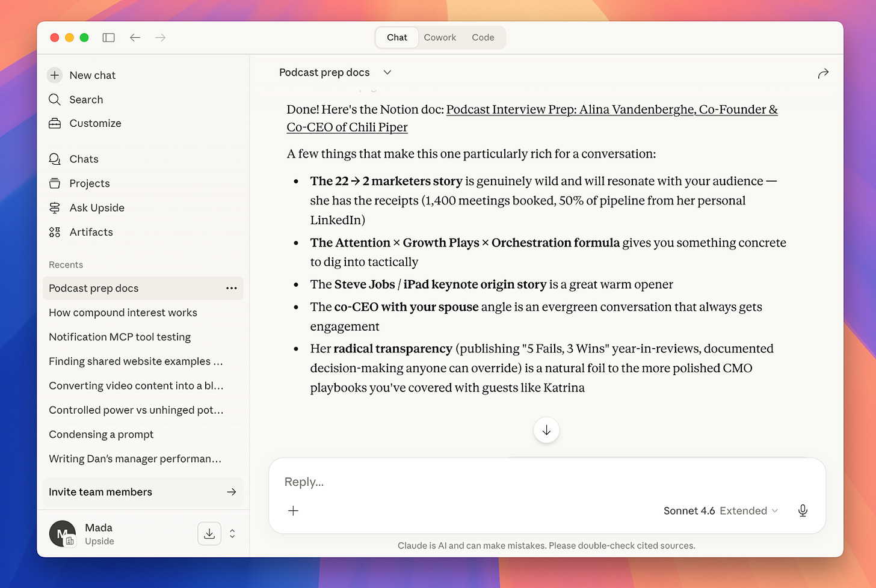Click arrow next to Invite team members
This screenshot has width=876, height=588.
point(232,492)
